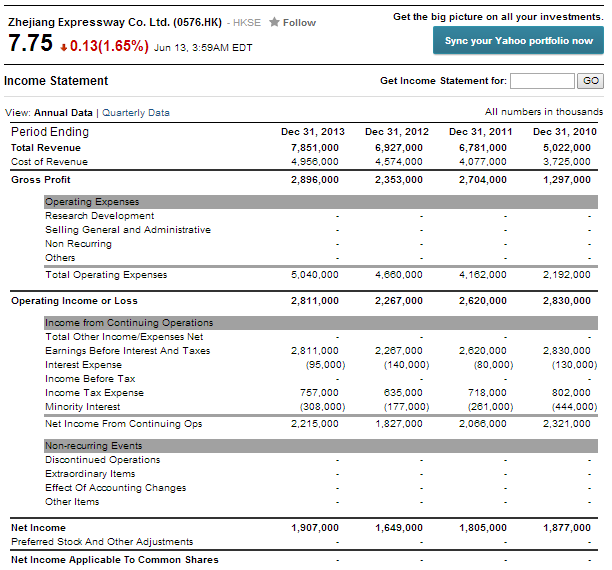Click Net Income value 1,805,000
The height and width of the screenshot is (570, 612).
point(482,528)
